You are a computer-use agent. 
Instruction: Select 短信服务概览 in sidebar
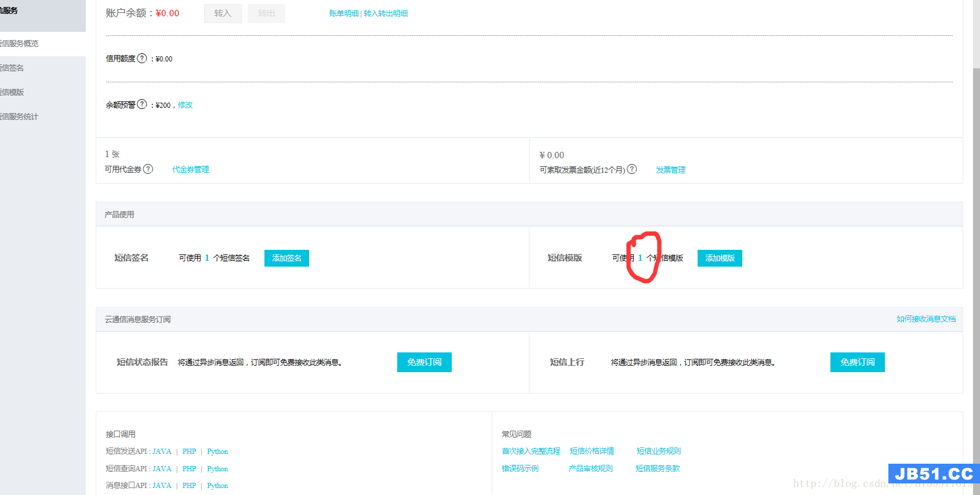click(43, 43)
